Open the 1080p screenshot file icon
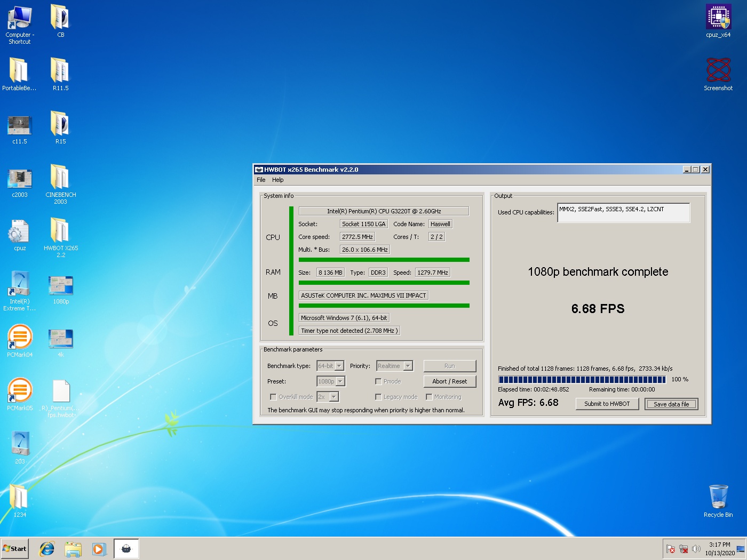The height and width of the screenshot is (560, 747). pyautogui.click(x=60, y=290)
